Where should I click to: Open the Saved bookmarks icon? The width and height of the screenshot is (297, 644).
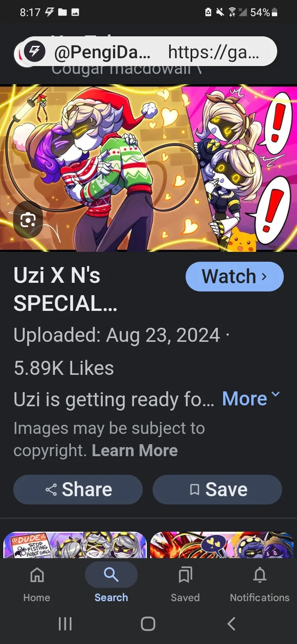pos(185,575)
